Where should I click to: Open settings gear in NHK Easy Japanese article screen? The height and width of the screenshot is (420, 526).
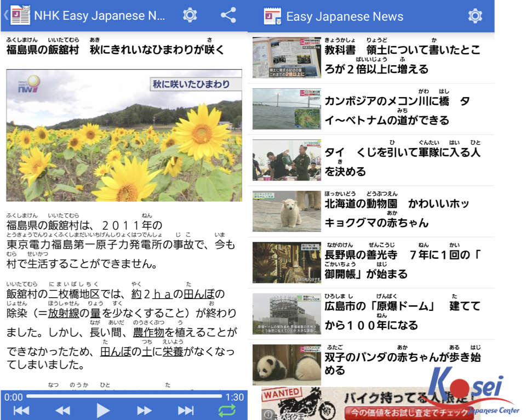(x=190, y=15)
